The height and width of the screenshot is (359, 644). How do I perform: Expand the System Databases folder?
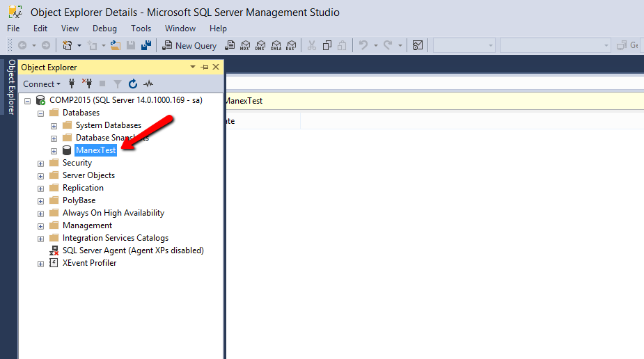[54, 126]
